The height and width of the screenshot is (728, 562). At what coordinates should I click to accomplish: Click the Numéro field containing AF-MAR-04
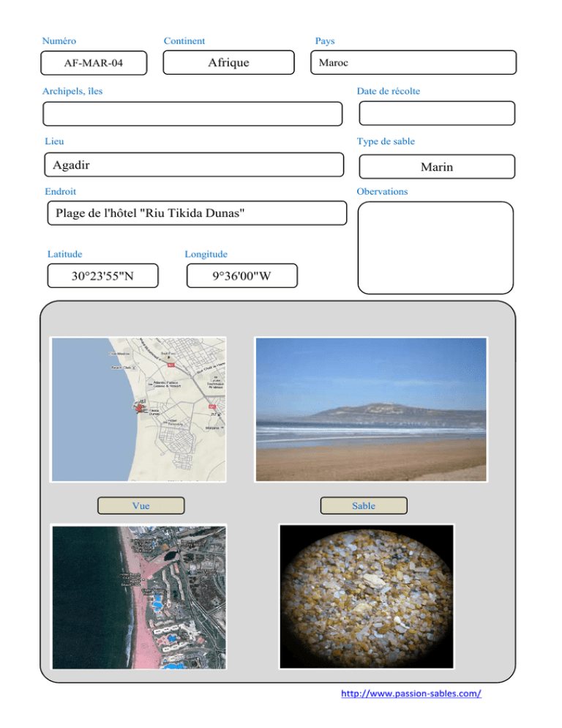93,63
